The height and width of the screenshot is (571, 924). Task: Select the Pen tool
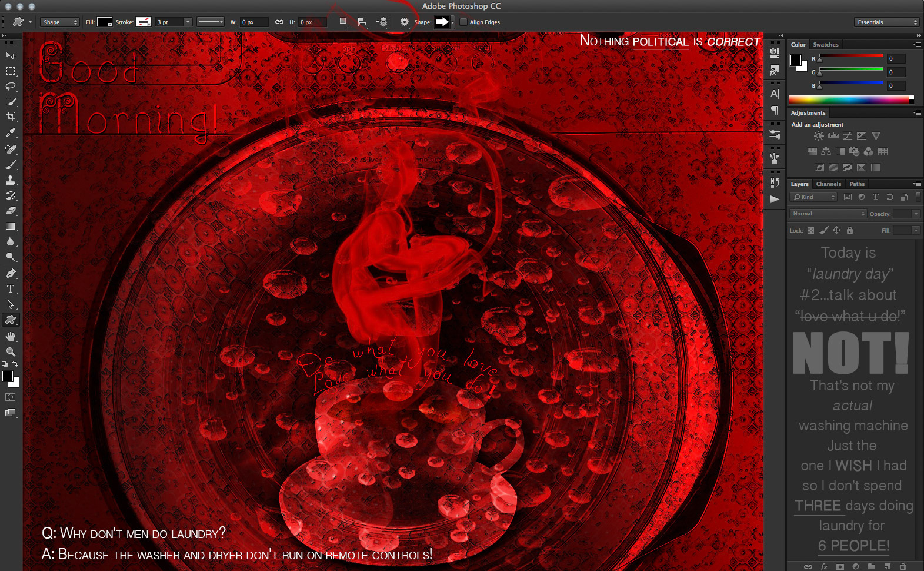[11, 274]
